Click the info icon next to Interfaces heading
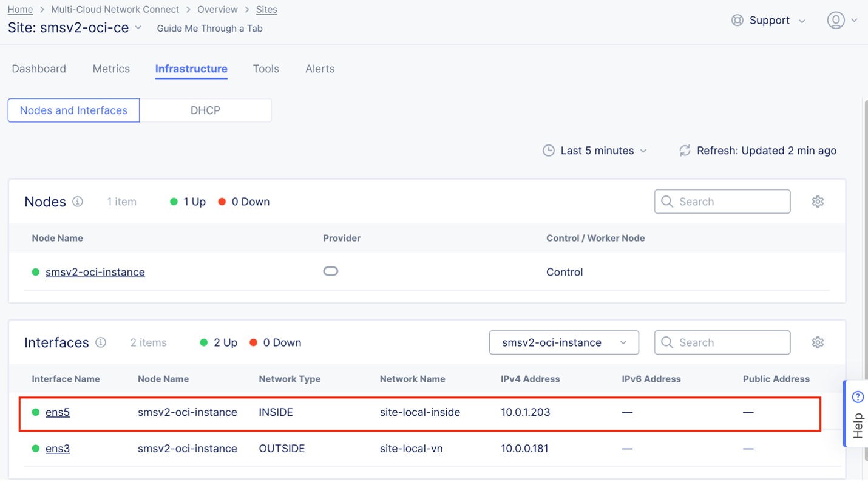Viewport: 868px width, 482px height. 101,342
